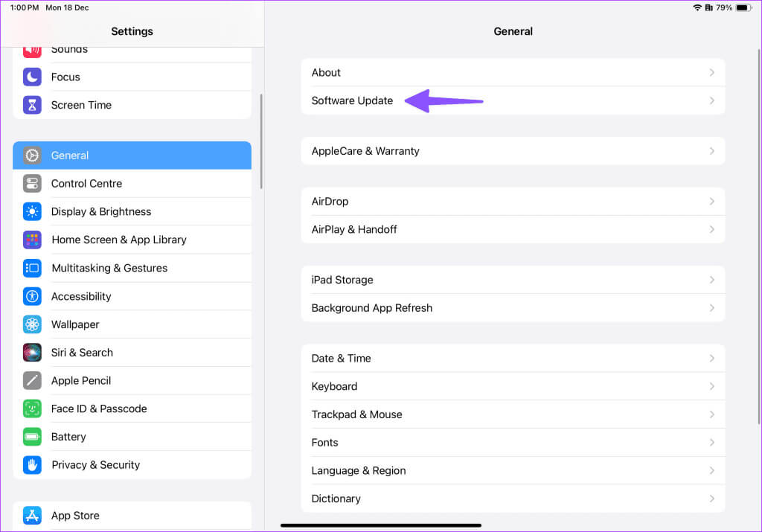Tap the 1:00 PM clock in status bar

coord(25,7)
